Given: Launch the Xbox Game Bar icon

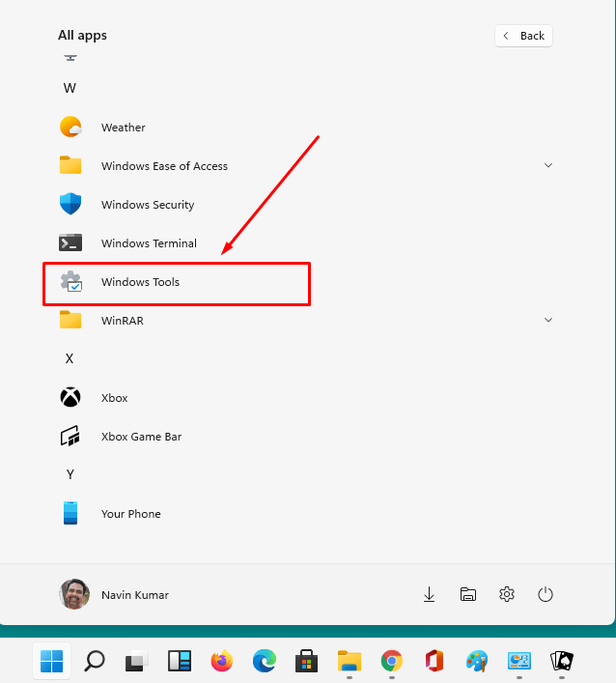Looking at the screenshot, I should pyautogui.click(x=70, y=436).
